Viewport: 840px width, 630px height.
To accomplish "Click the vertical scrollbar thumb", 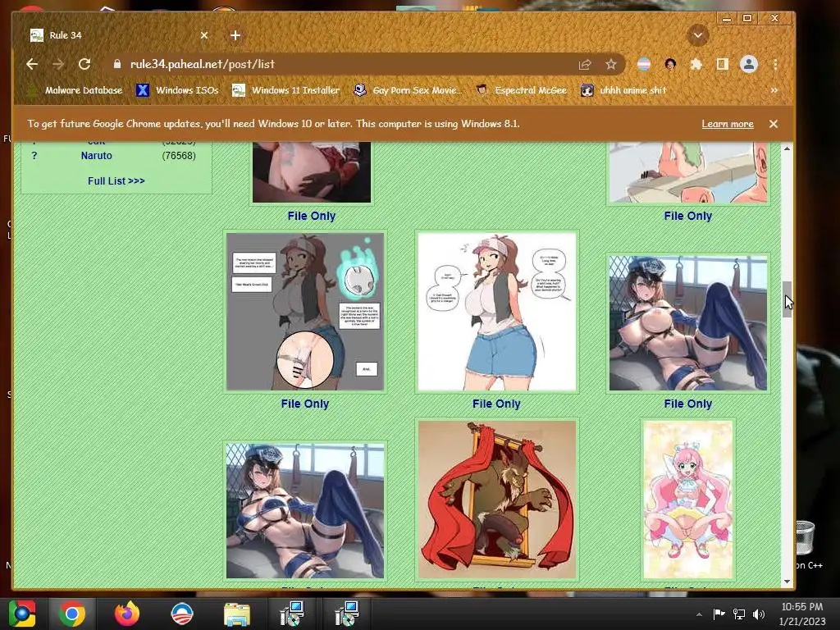I will pos(787,299).
